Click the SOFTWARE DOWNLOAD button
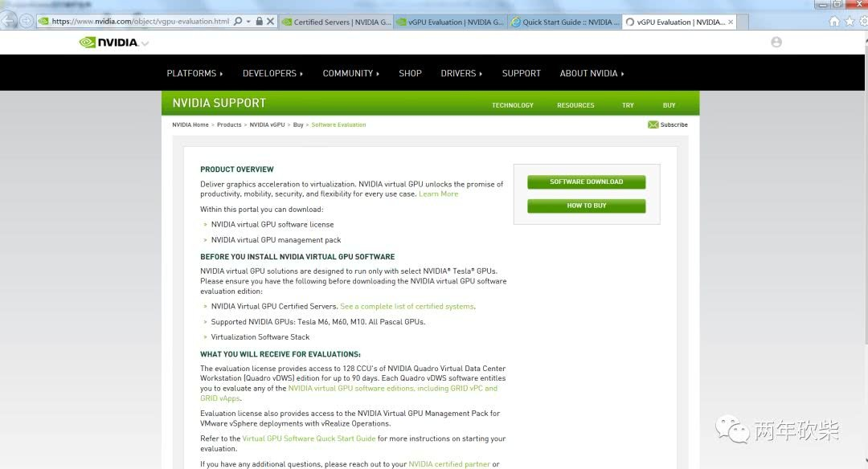This screenshot has height=469, width=868. point(586,181)
